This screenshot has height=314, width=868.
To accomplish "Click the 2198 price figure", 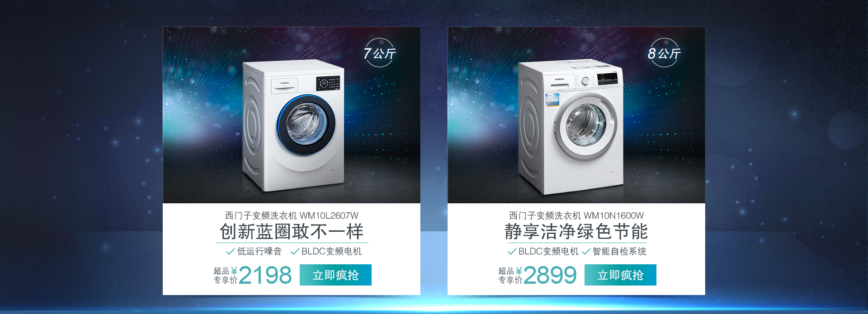I will [265, 275].
